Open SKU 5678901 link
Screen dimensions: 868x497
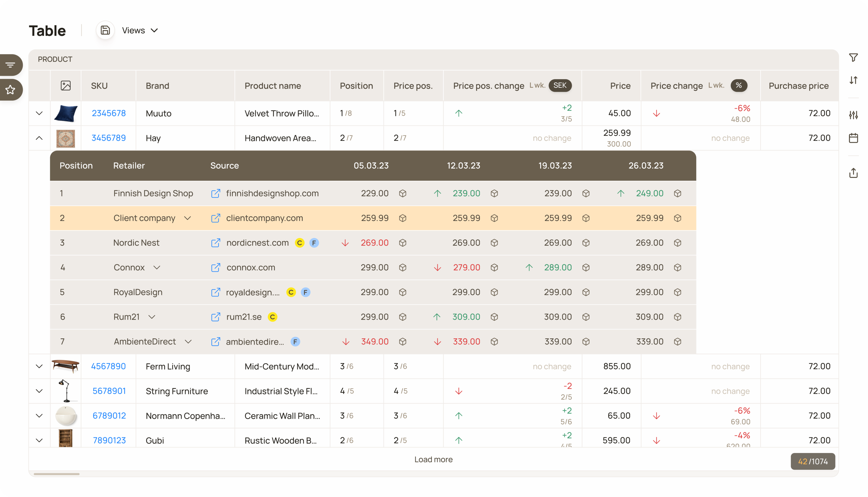109,391
